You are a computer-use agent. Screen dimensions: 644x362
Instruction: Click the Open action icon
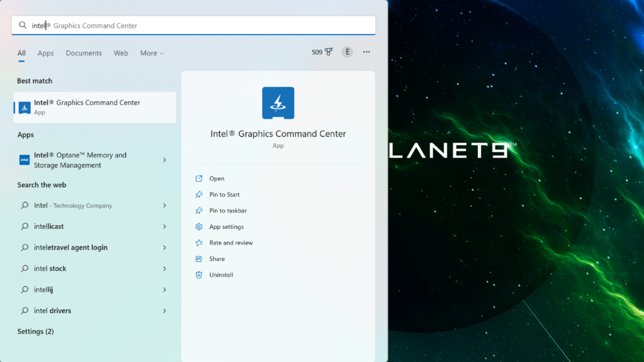click(x=199, y=178)
